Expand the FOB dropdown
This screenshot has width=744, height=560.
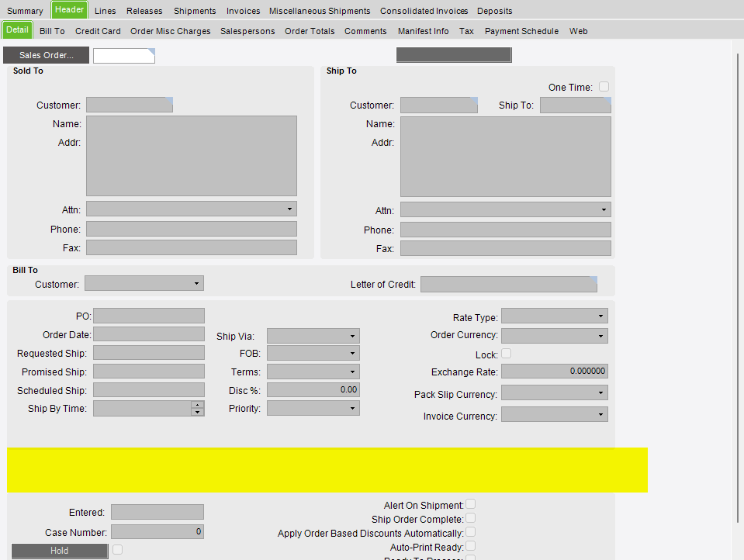352,353
